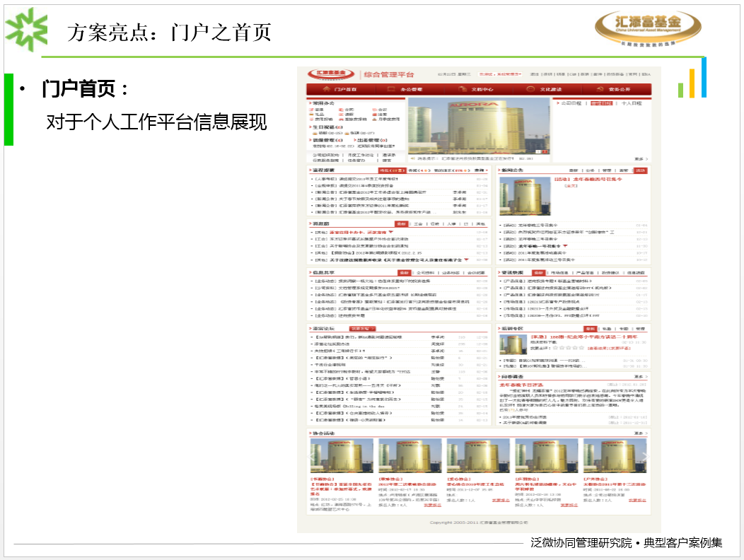This screenshot has height=560, width=744.
Task: Click the green snowflake logo on the slide
Action: pos(27,30)
